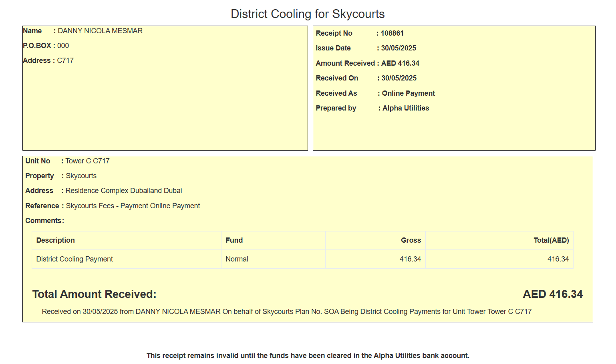Click the P.O.BOX value 000
Image resolution: width=616 pixels, height=364 pixels.
(63, 46)
